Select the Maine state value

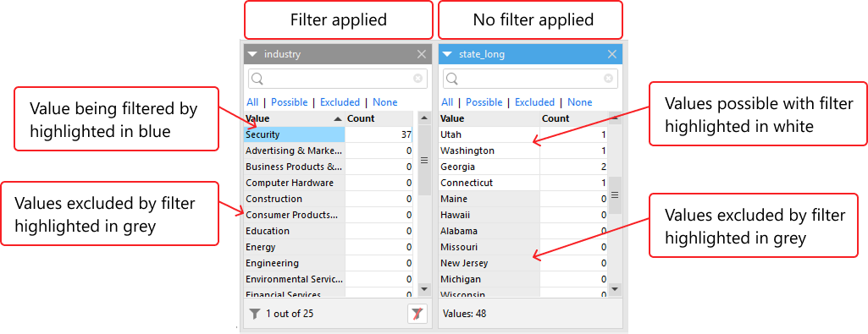(489, 199)
